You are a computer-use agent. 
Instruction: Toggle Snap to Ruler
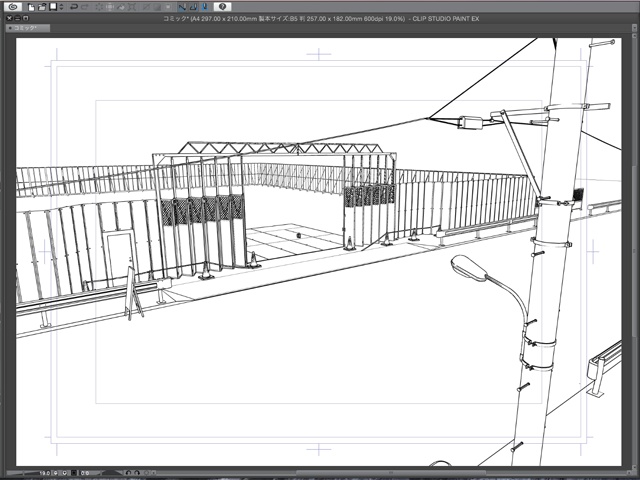(x=182, y=7)
